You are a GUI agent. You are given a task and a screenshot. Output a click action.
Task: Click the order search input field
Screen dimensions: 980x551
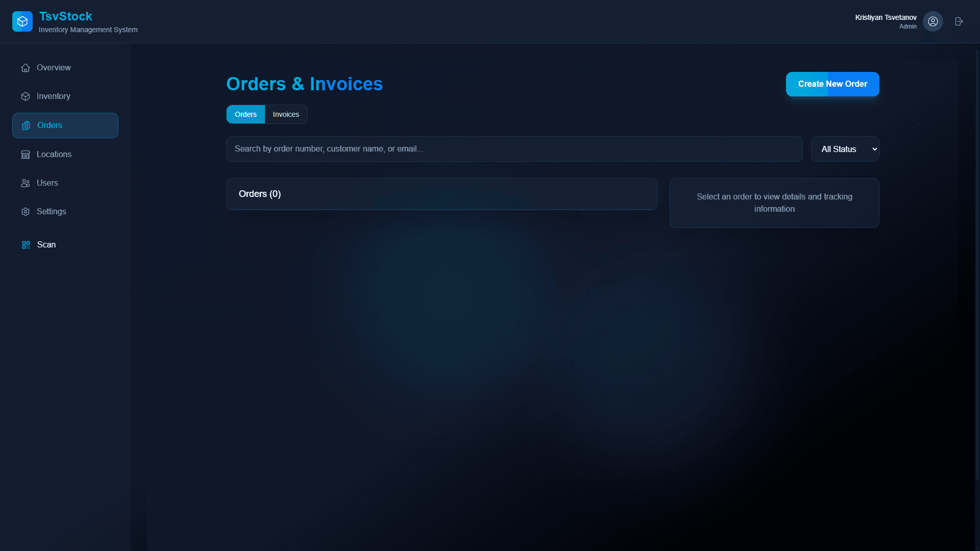pos(514,149)
